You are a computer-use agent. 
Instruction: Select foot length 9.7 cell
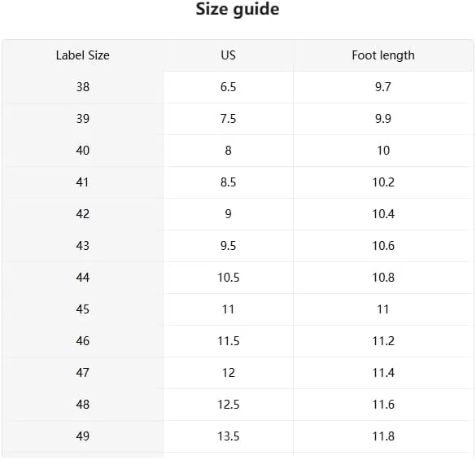click(x=383, y=87)
